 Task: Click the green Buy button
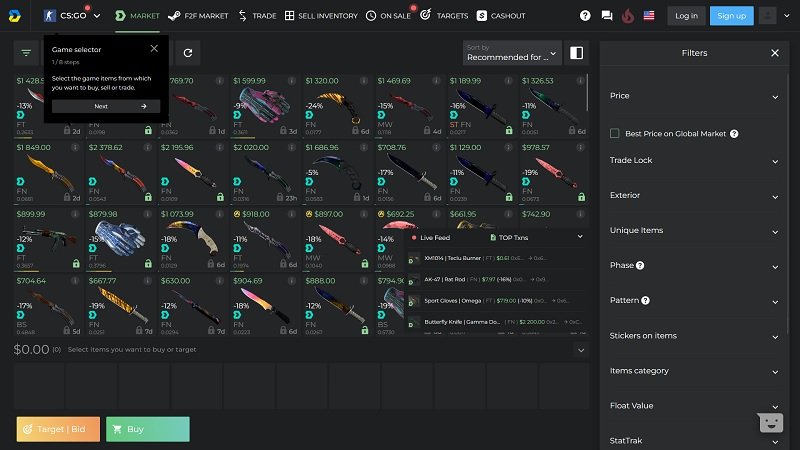coord(147,429)
